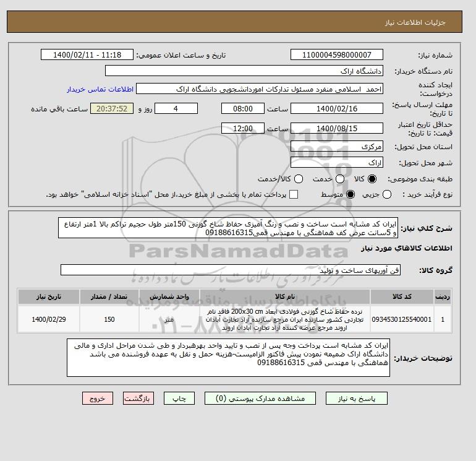Click the announcement date field 1400/02/11 - 11:18
This screenshot has height=461, width=476.
(87, 54)
